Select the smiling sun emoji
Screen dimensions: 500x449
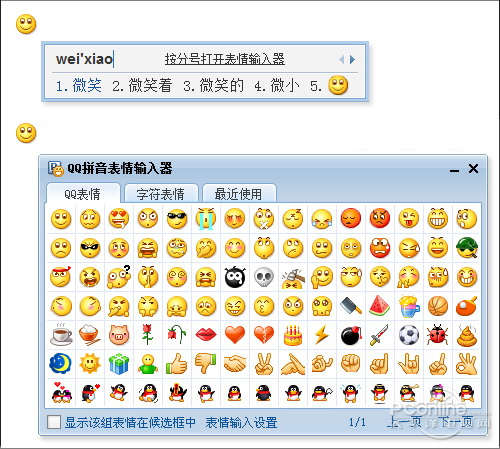pos(90,364)
